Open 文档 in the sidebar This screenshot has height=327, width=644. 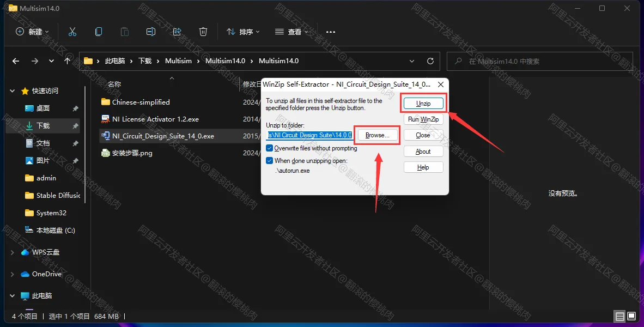tap(43, 143)
